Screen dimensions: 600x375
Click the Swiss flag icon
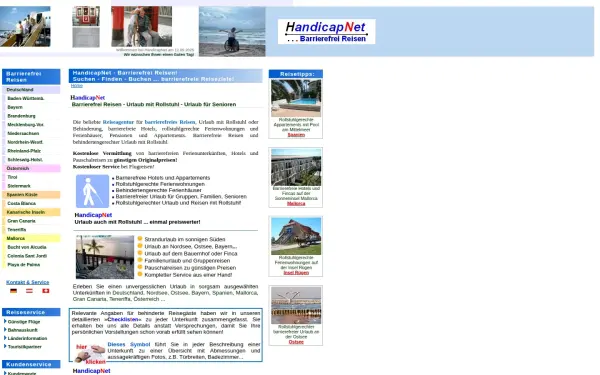click(x=46, y=291)
